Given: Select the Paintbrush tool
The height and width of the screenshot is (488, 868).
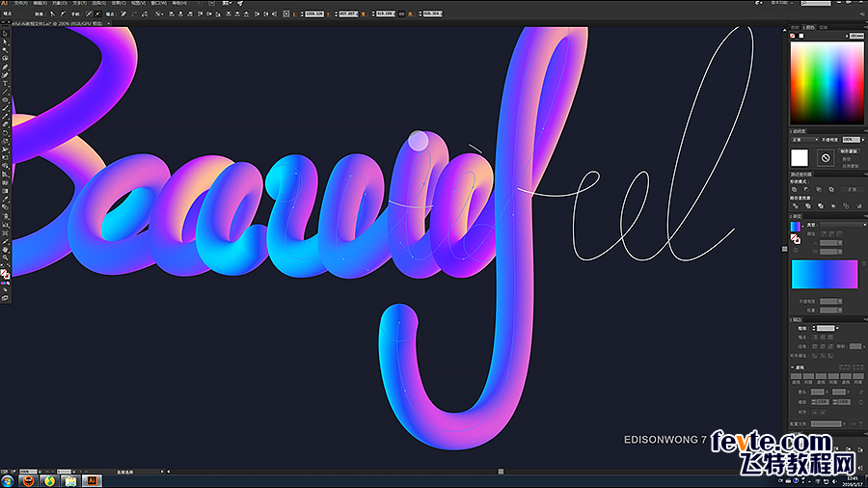Looking at the screenshot, I should pyautogui.click(x=5, y=108).
